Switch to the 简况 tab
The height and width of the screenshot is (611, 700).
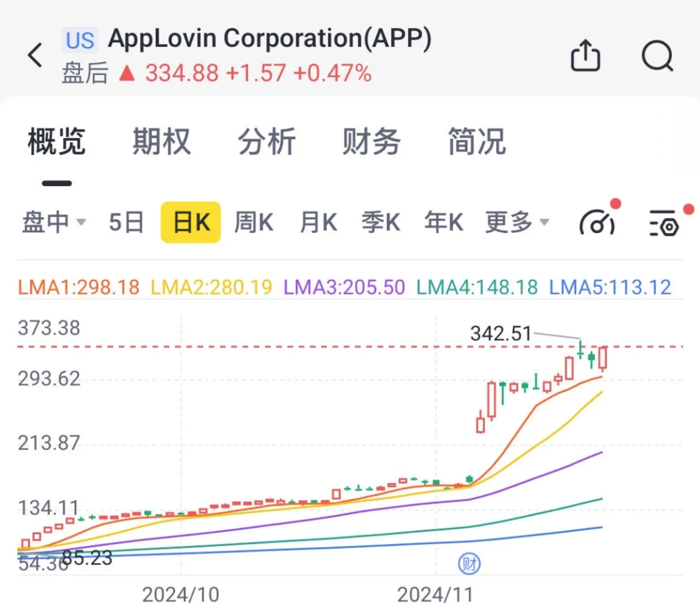click(477, 141)
